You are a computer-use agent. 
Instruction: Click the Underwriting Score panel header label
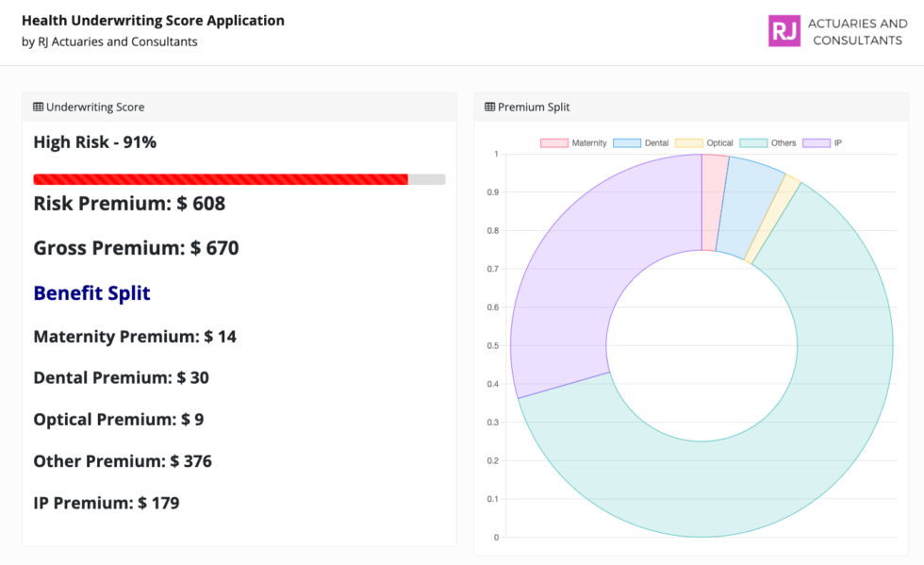[95, 108]
